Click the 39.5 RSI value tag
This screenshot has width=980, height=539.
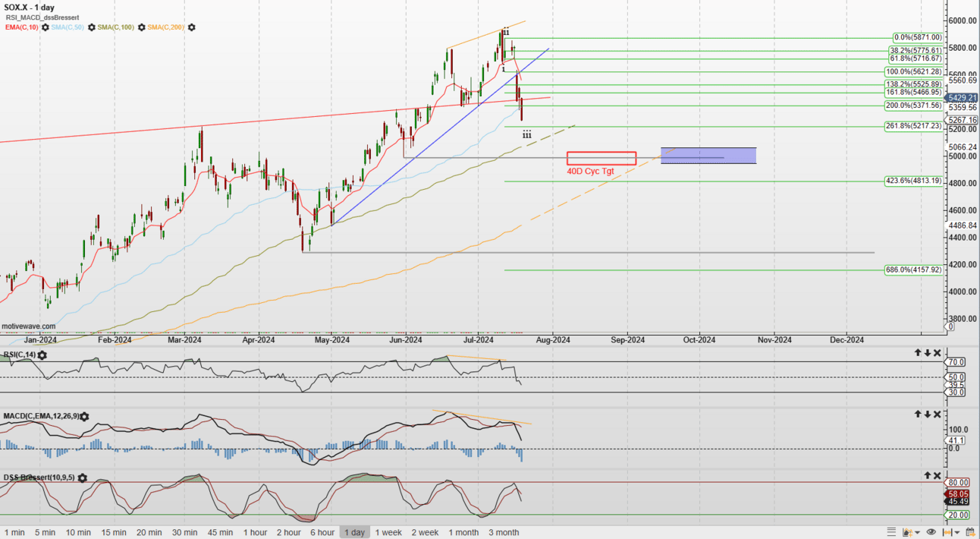pos(956,385)
